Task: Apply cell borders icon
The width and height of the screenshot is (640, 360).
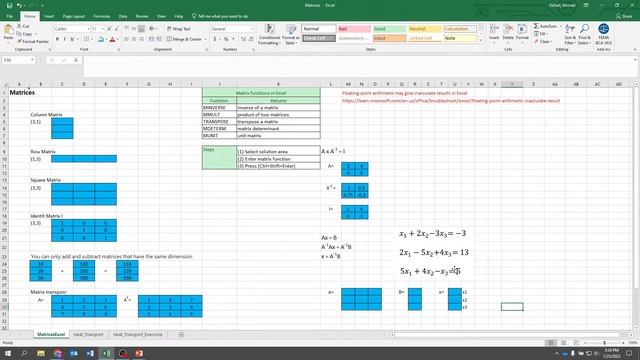Action: pyautogui.click(x=86, y=39)
